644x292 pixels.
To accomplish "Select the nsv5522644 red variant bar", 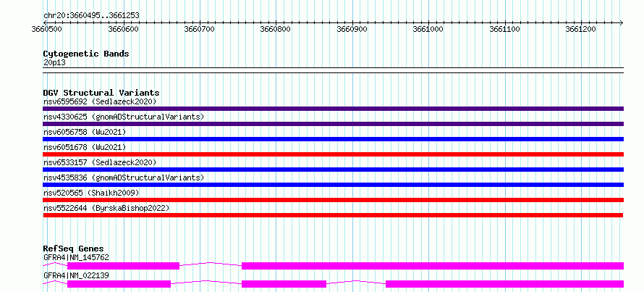I will (x=333, y=215).
